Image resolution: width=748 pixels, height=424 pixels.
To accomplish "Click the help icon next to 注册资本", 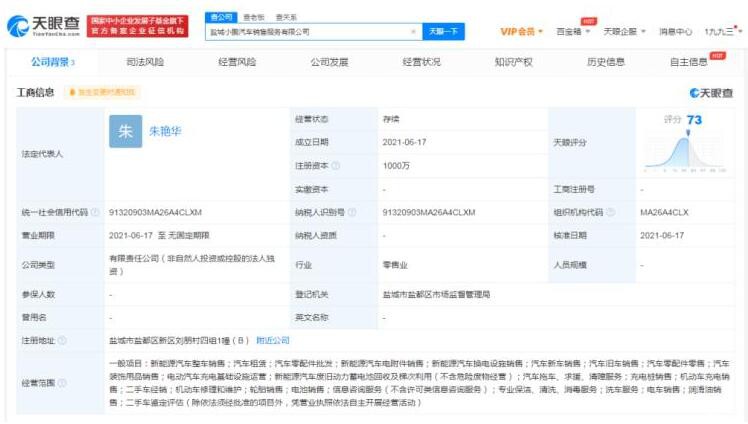I will 335,165.
